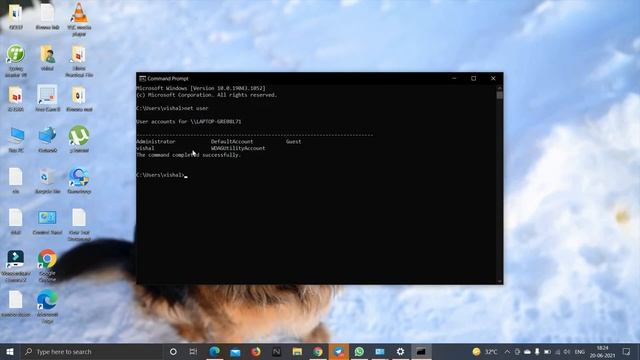Viewport: 640px width, 360px height.
Task: Click the battery icon in tray
Action: click(x=547, y=351)
